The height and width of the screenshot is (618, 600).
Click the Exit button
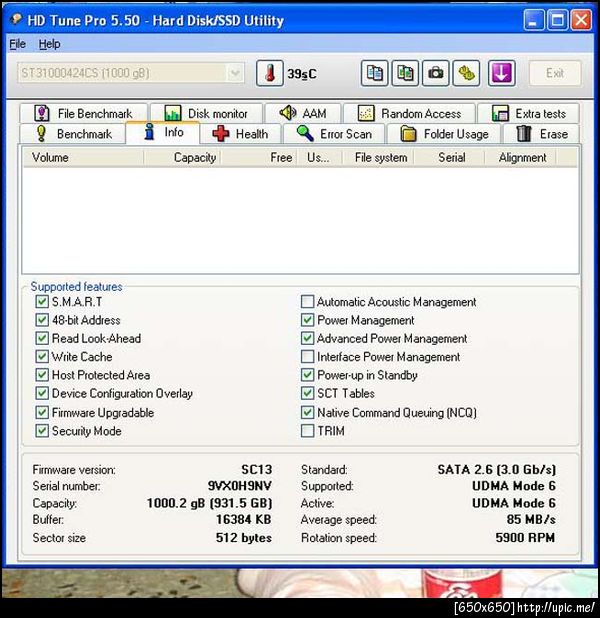pos(555,73)
